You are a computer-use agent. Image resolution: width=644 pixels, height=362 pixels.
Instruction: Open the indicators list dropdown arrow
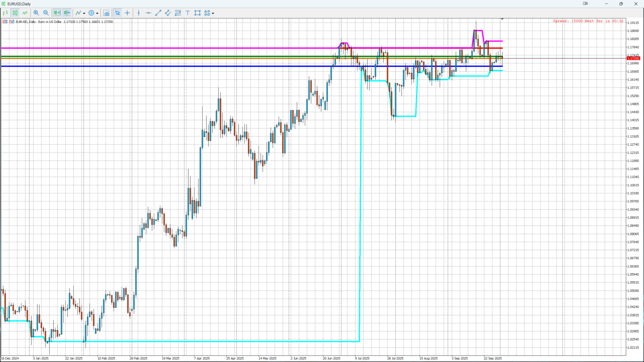84,13
